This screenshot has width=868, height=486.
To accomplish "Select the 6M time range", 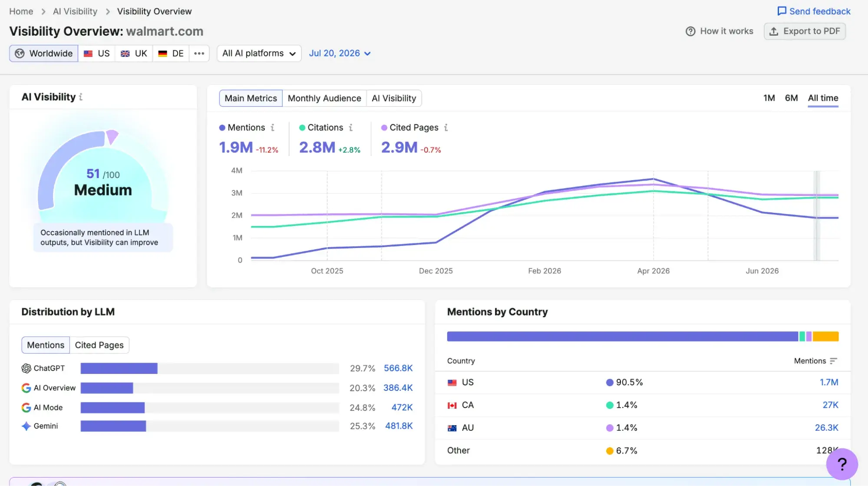I will pyautogui.click(x=791, y=98).
